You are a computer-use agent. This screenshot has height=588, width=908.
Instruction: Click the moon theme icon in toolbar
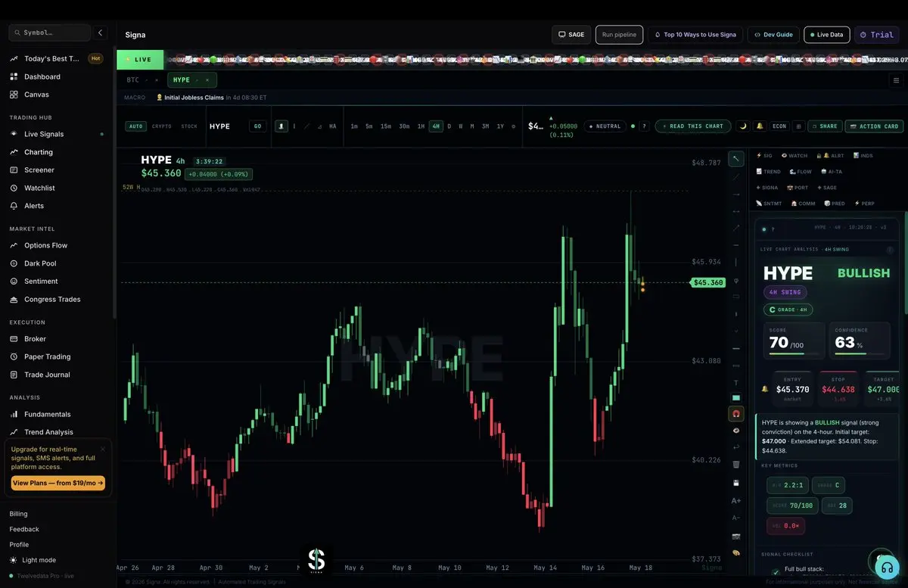(742, 126)
